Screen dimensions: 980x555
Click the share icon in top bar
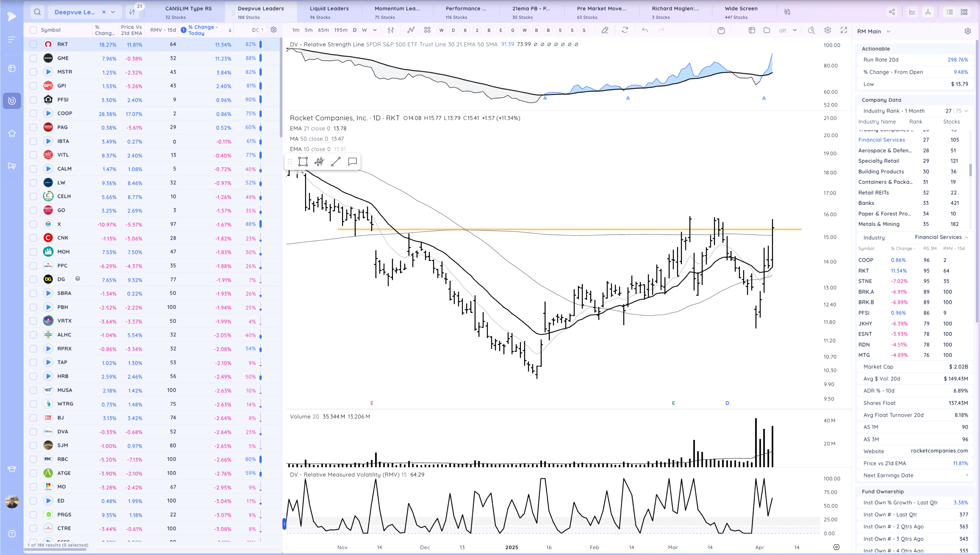[x=892, y=12]
